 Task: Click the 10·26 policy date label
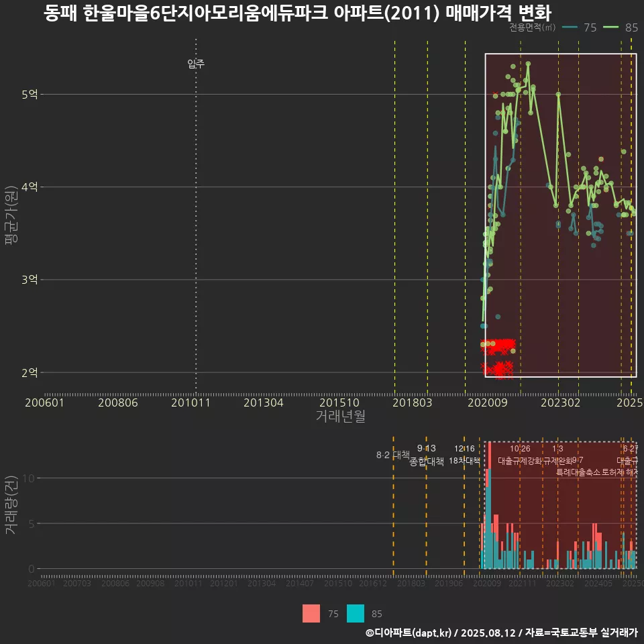[x=520, y=449]
